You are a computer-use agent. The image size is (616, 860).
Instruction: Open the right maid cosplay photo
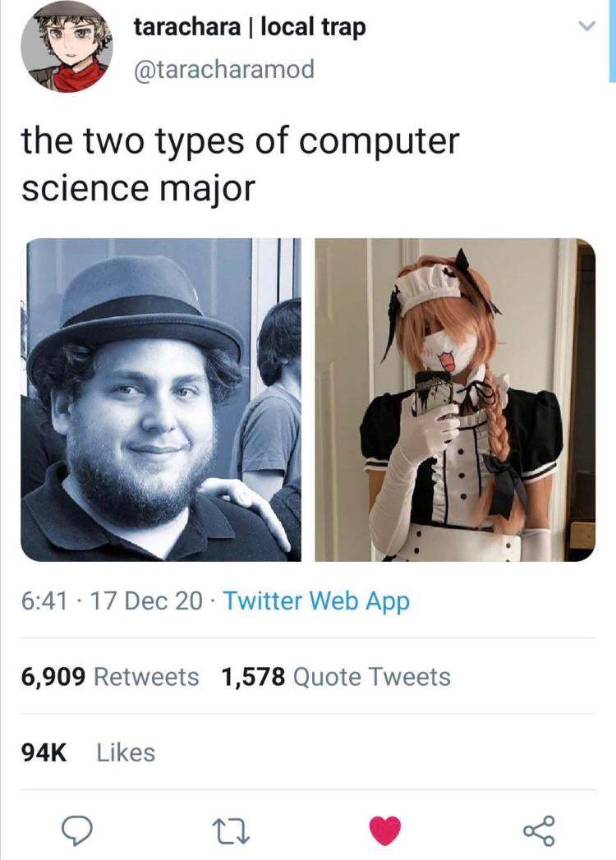pos(455,399)
